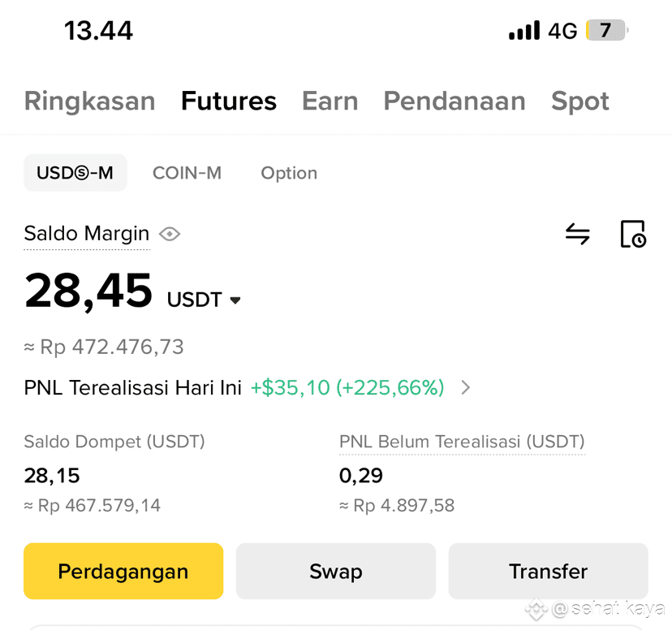Toggle balance visibility eye icon
The height and width of the screenshot is (630, 672).
(170, 234)
